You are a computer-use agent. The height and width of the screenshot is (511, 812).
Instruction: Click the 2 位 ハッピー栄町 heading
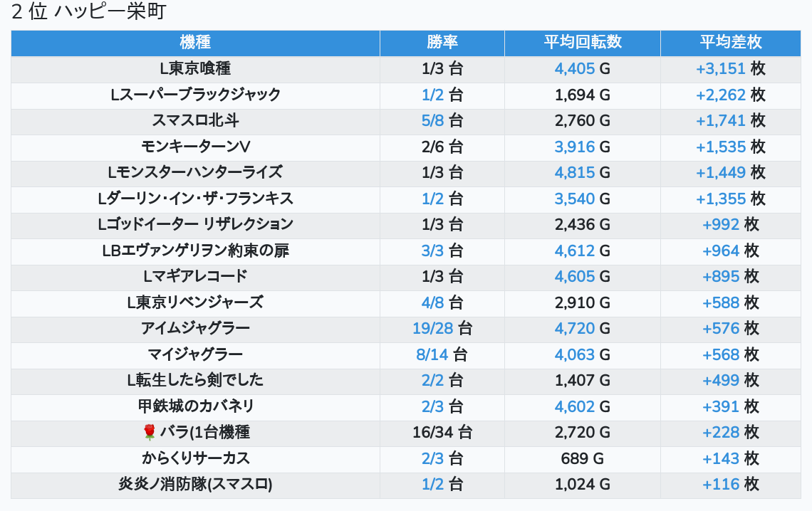(x=88, y=11)
